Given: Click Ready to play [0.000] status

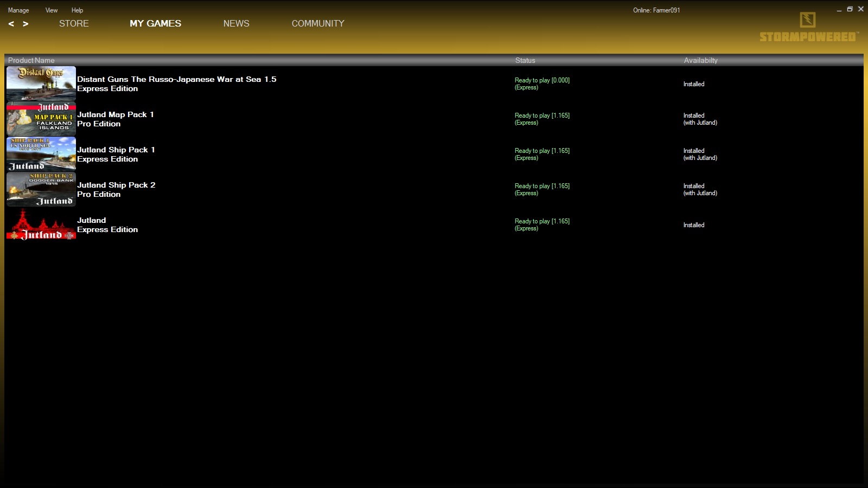Looking at the screenshot, I should (542, 84).
